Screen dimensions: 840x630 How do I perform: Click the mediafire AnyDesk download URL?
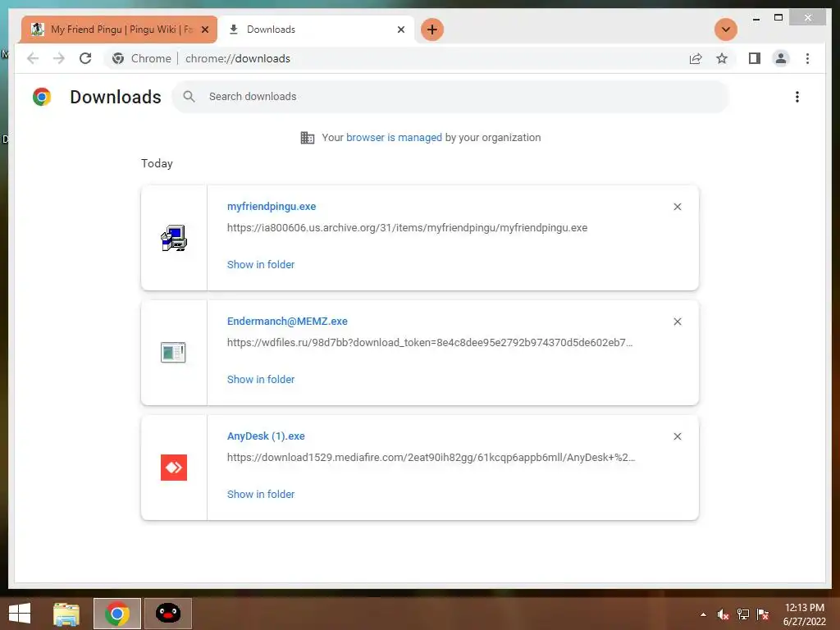point(431,458)
